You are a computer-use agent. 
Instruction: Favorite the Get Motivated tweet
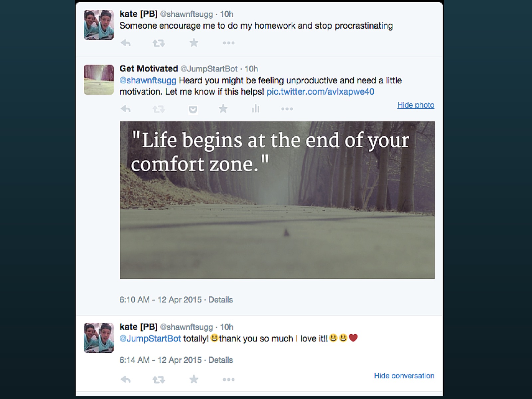[x=223, y=108]
